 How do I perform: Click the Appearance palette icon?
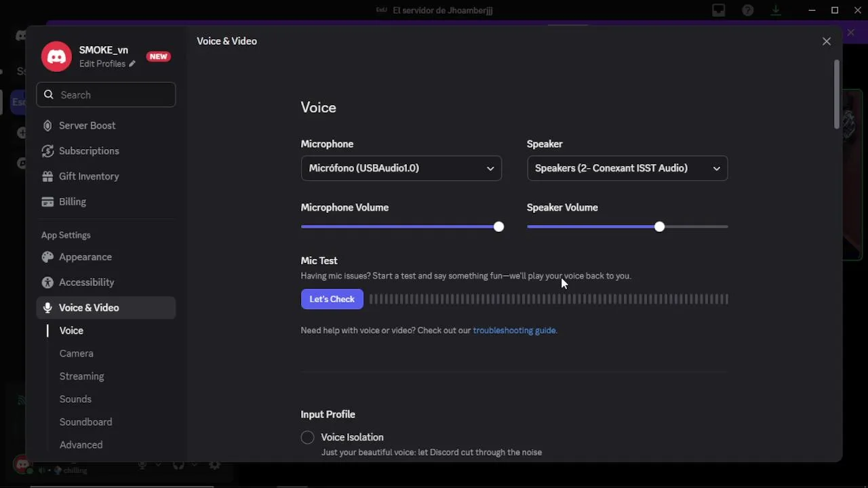47,257
